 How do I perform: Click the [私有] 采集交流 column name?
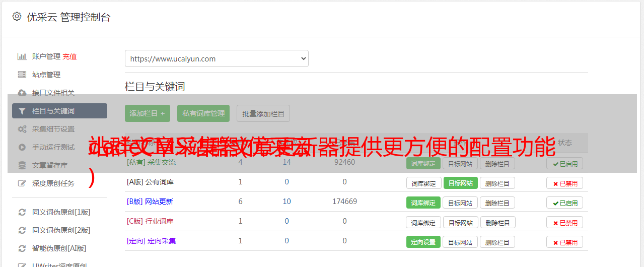coord(152,162)
